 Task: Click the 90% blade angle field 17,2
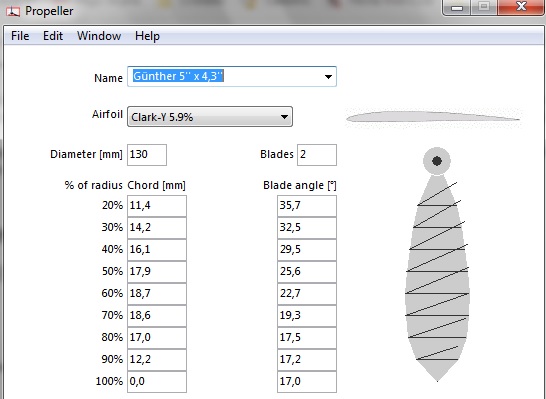(307, 359)
